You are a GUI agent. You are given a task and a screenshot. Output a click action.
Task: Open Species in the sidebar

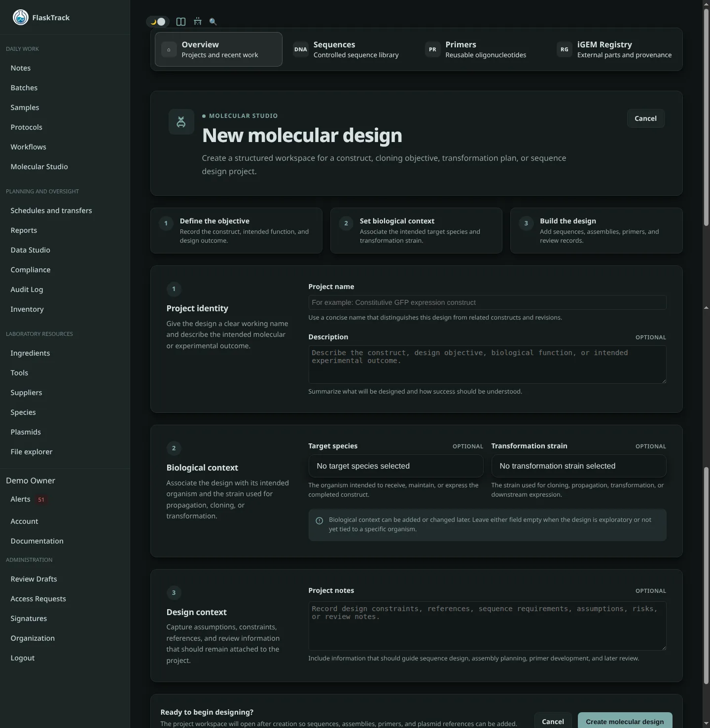[x=23, y=412]
